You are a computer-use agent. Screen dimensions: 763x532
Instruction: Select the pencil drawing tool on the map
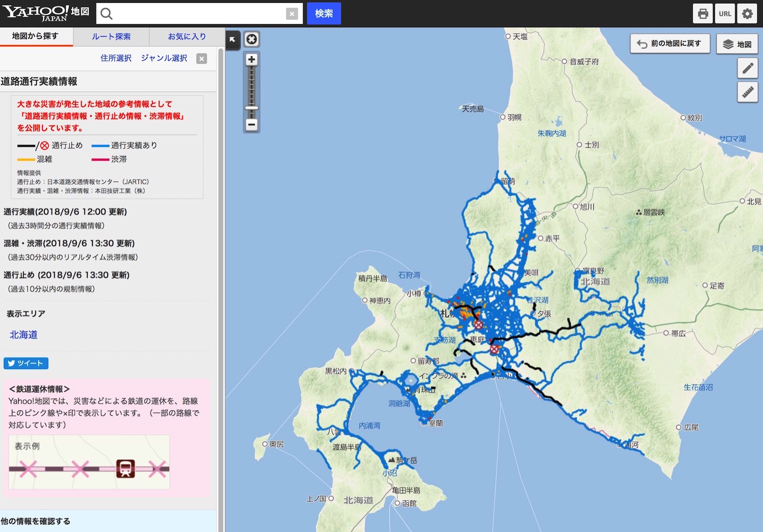pos(747,68)
